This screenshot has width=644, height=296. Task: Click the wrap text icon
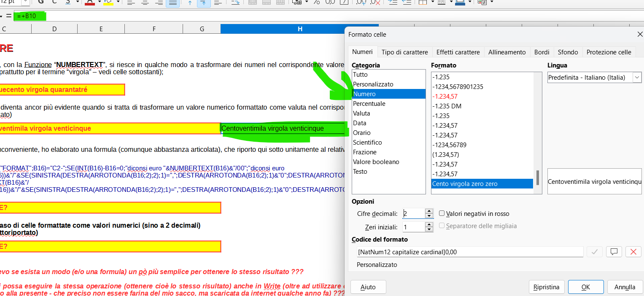(235, 3)
